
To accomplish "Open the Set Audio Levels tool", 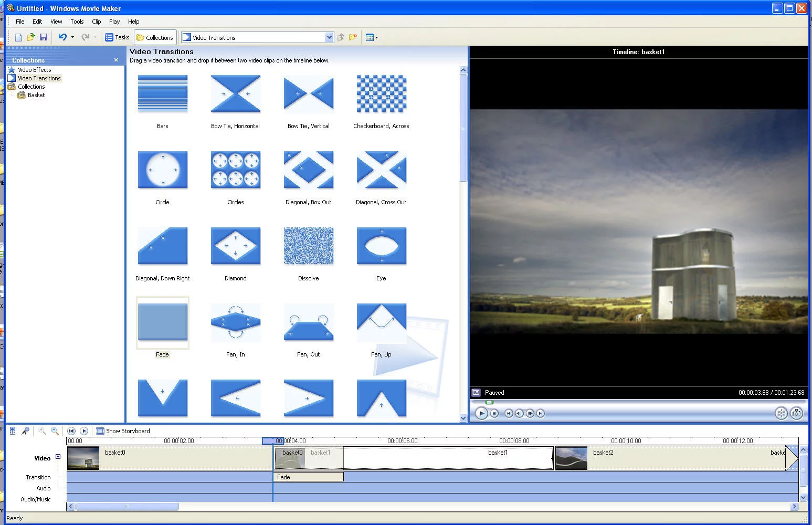I will point(13,430).
